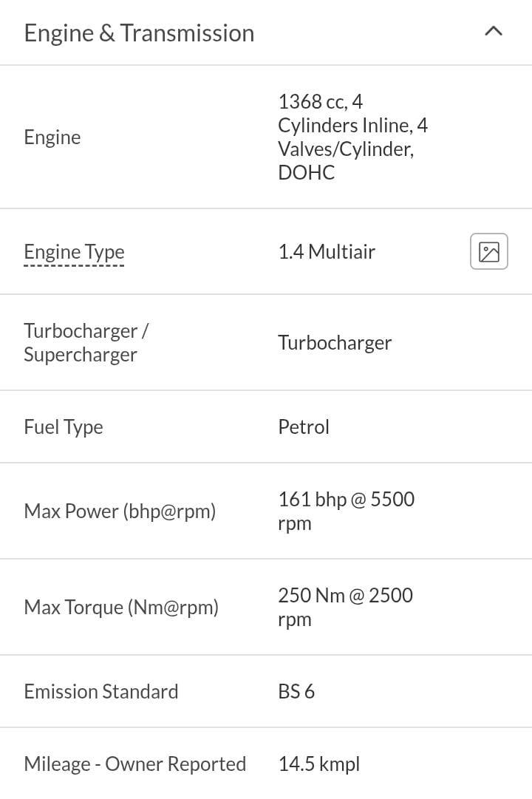532x799 pixels.
Task: Click the BS 6 emission value
Action: click(296, 692)
